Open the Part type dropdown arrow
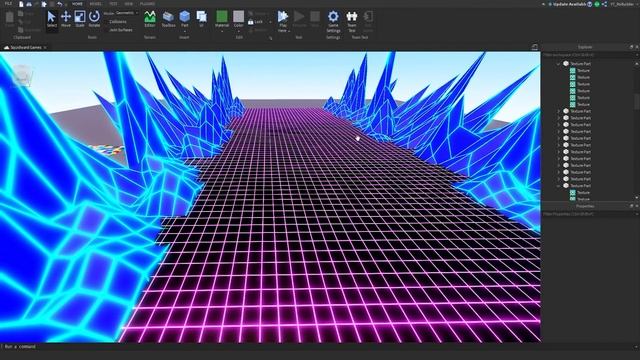Screen dimensions: 640x360 tap(184, 30)
